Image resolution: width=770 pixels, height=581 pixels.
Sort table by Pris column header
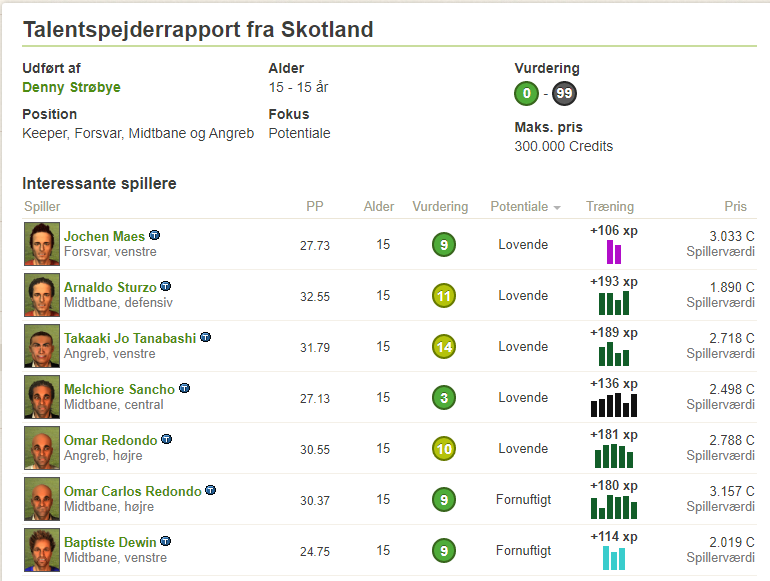point(735,206)
